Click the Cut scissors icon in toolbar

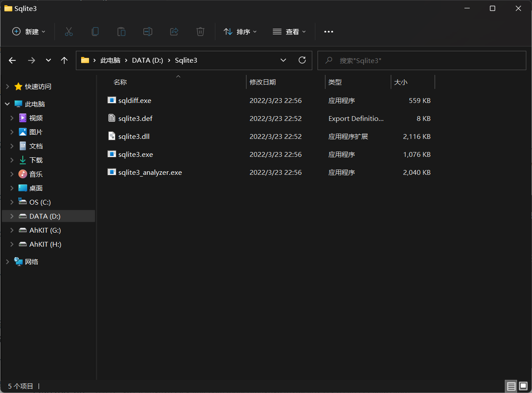69,32
